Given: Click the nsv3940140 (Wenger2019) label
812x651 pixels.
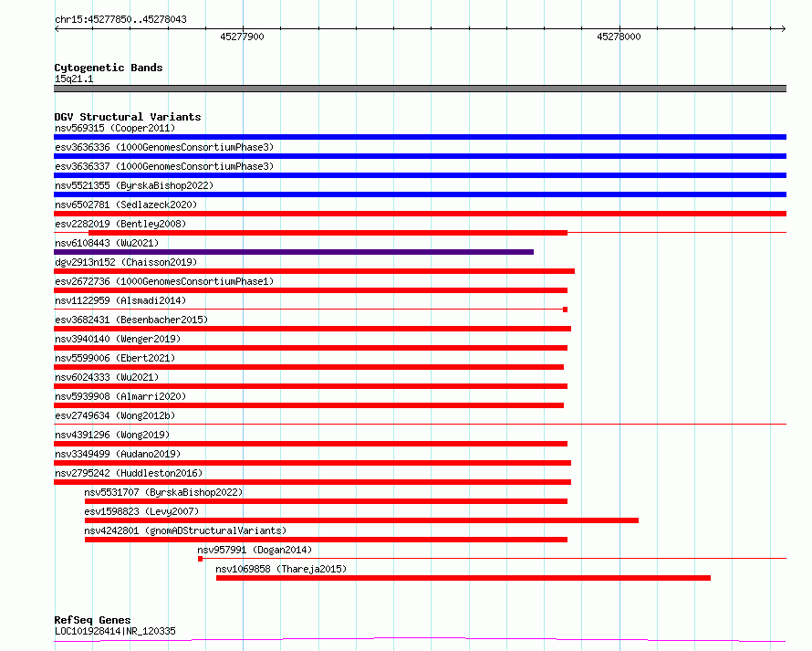Looking at the screenshot, I should click(x=118, y=339).
